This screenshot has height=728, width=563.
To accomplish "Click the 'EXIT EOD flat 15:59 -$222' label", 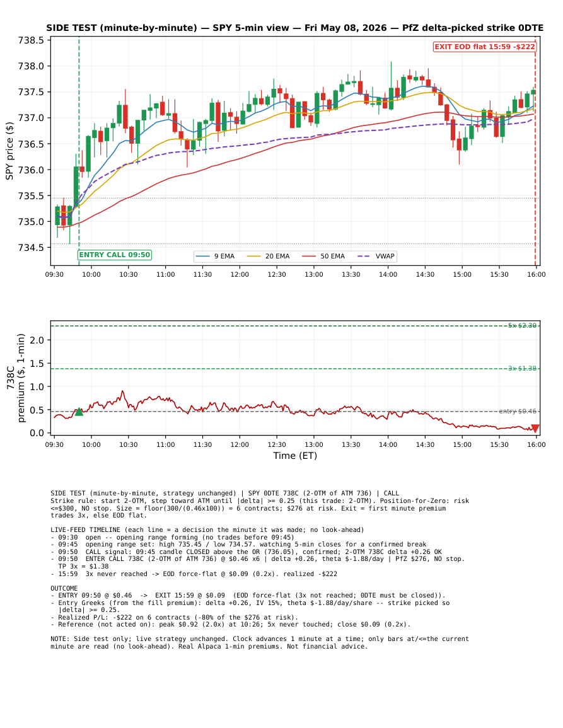I will click(485, 47).
